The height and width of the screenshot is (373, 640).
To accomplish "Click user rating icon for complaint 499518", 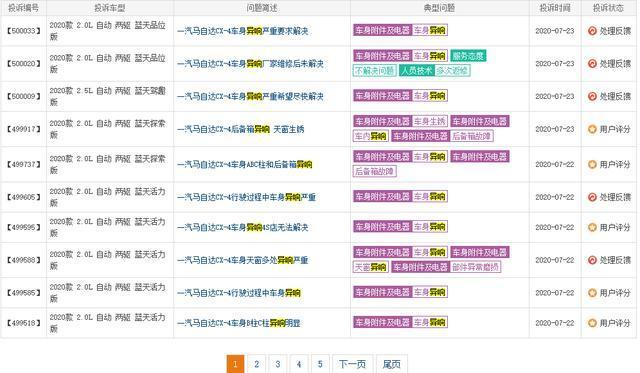I will click(x=592, y=323).
